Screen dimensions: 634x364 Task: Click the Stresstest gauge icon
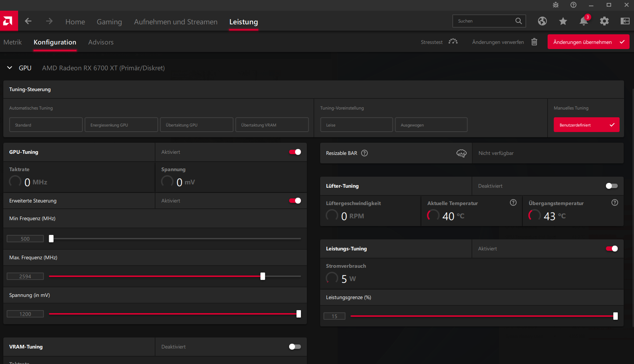453,42
